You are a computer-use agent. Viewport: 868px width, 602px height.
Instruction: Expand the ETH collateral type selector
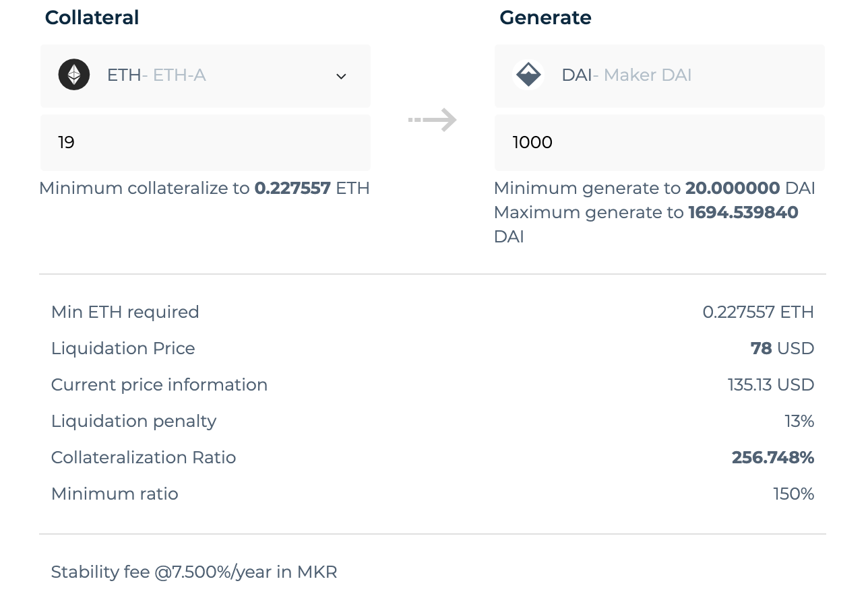[x=206, y=76]
